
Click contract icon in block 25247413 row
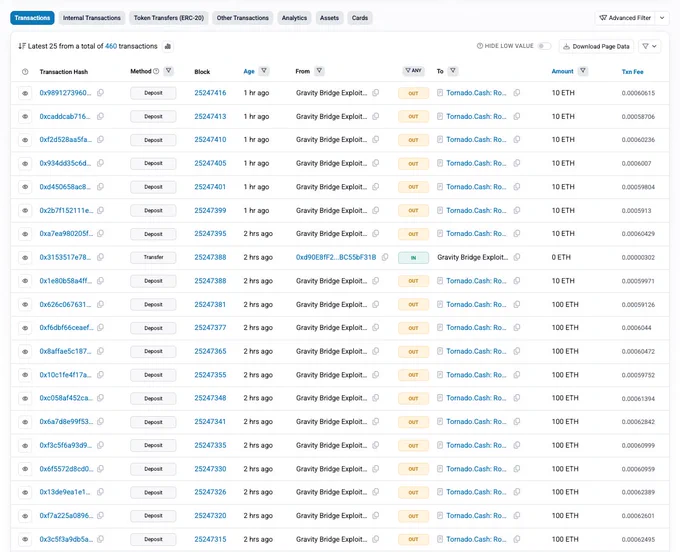tap(440, 116)
